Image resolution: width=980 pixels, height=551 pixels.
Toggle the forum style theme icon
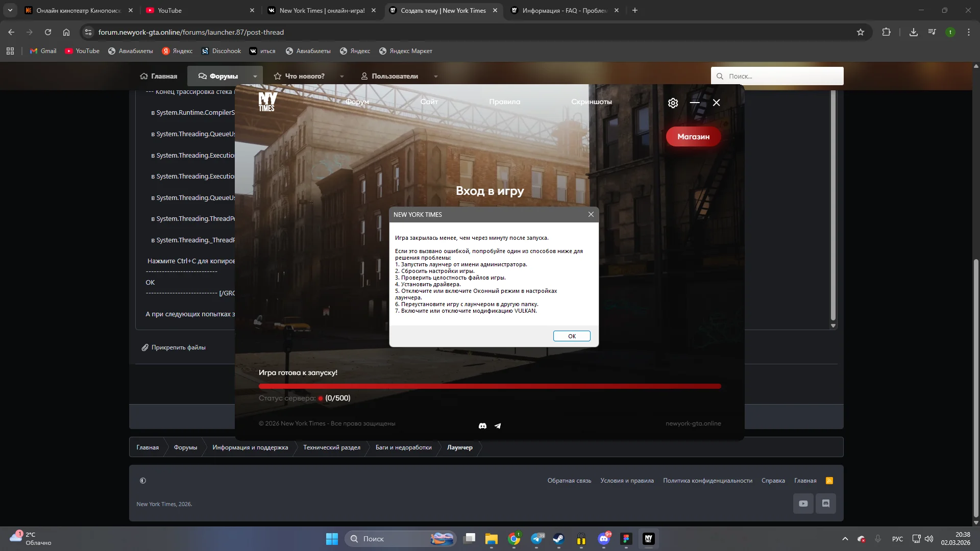pos(143,481)
